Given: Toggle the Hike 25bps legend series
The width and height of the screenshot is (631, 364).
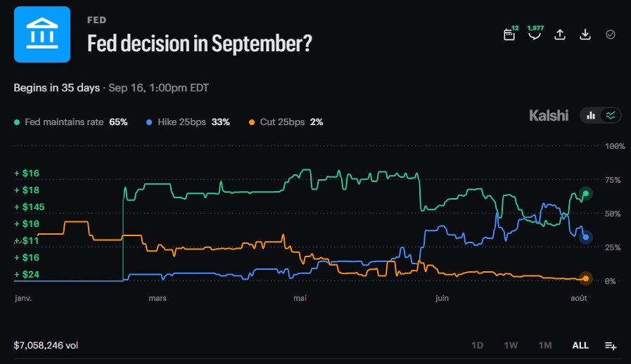Looking at the screenshot, I should coord(188,122).
